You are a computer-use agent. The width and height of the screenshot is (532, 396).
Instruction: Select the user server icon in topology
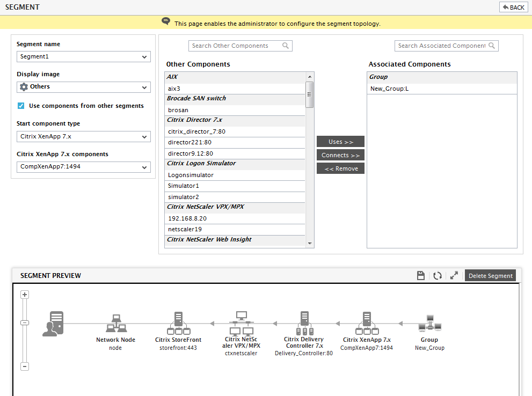(x=53, y=324)
